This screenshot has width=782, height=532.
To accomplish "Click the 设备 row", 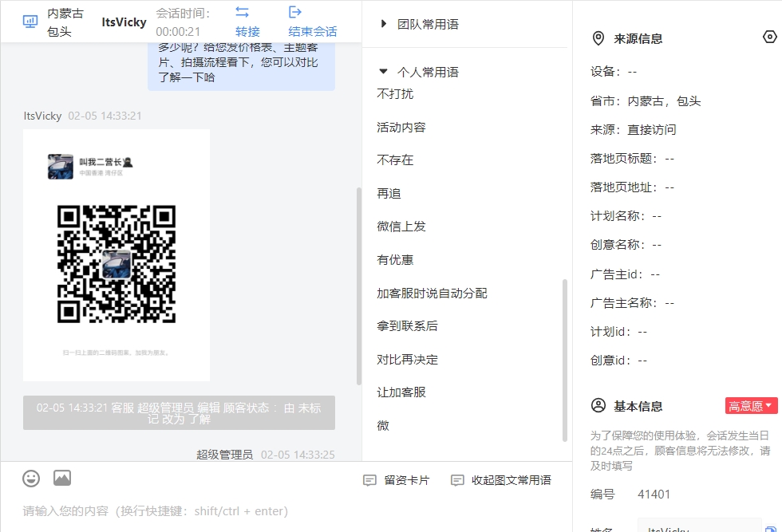I will tap(614, 72).
